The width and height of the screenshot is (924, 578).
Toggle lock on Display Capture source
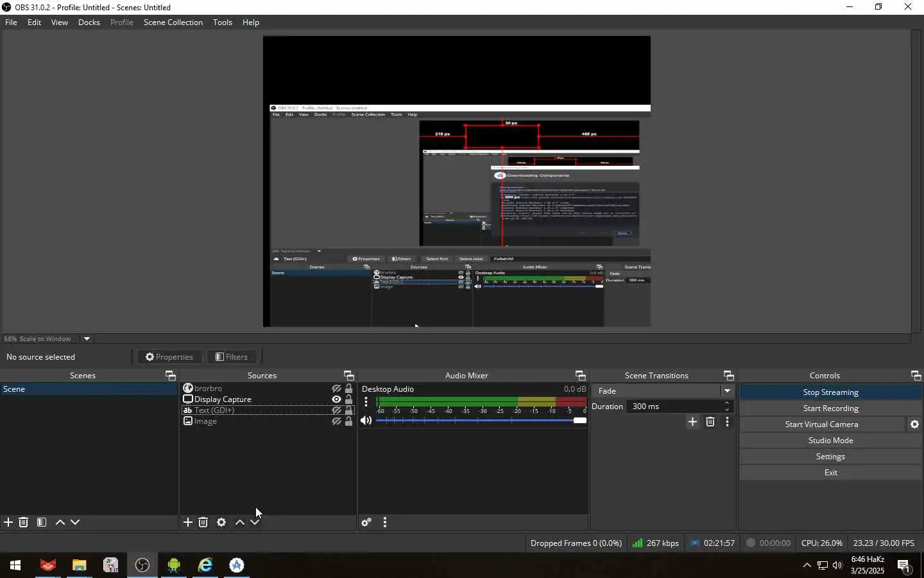(x=349, y=399)
